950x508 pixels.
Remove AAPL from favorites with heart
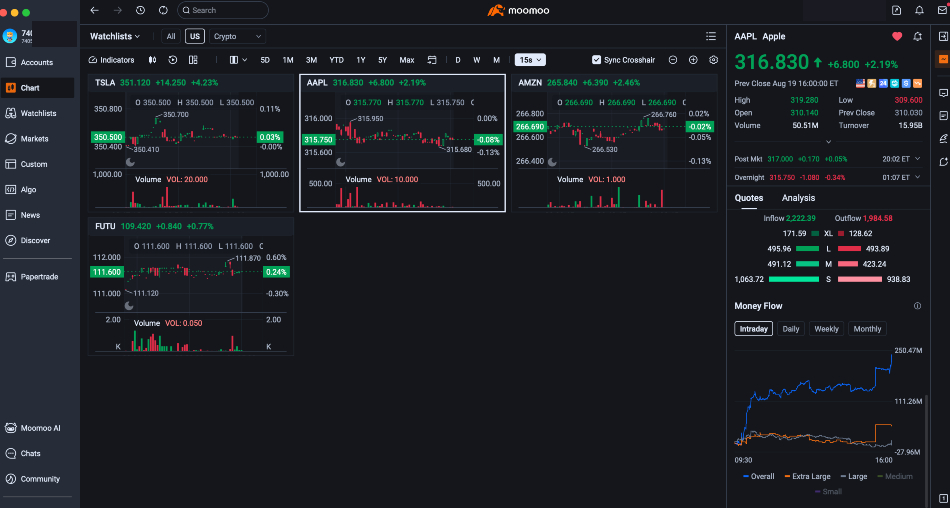tap(897, 36)
